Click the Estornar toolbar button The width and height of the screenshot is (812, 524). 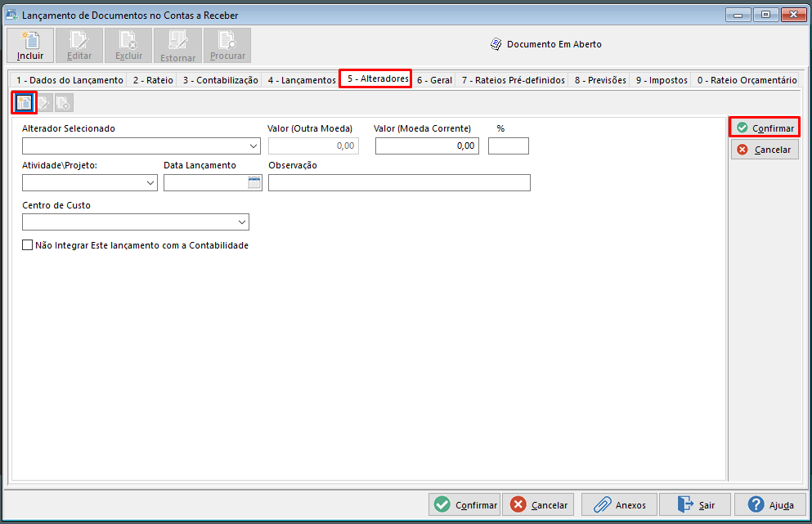[177, 46]
